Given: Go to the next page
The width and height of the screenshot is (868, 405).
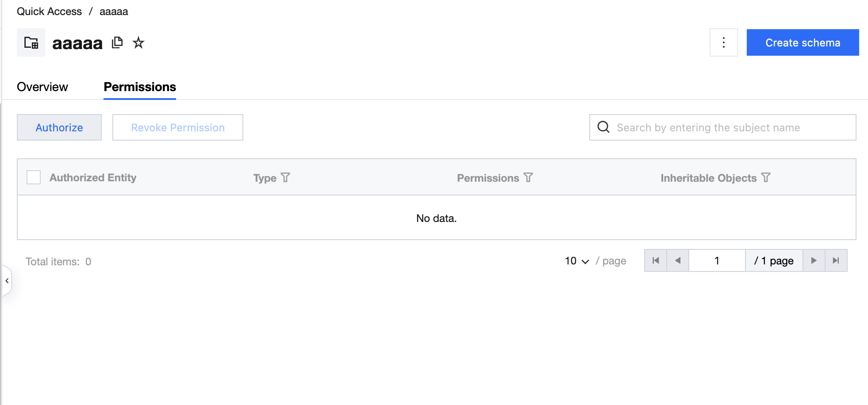Looking at the screenshot, I should (x=814, y=261).
